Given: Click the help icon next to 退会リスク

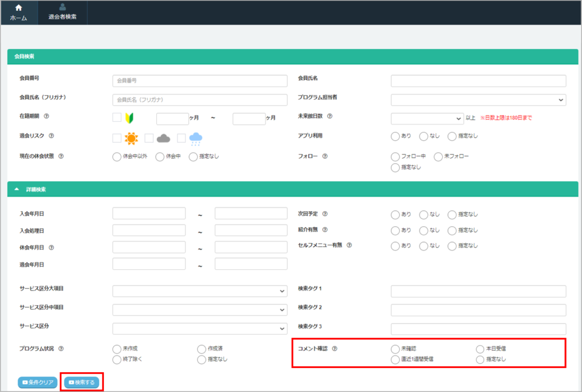Looking at the screenshot, I should click(x=51, y=136).
